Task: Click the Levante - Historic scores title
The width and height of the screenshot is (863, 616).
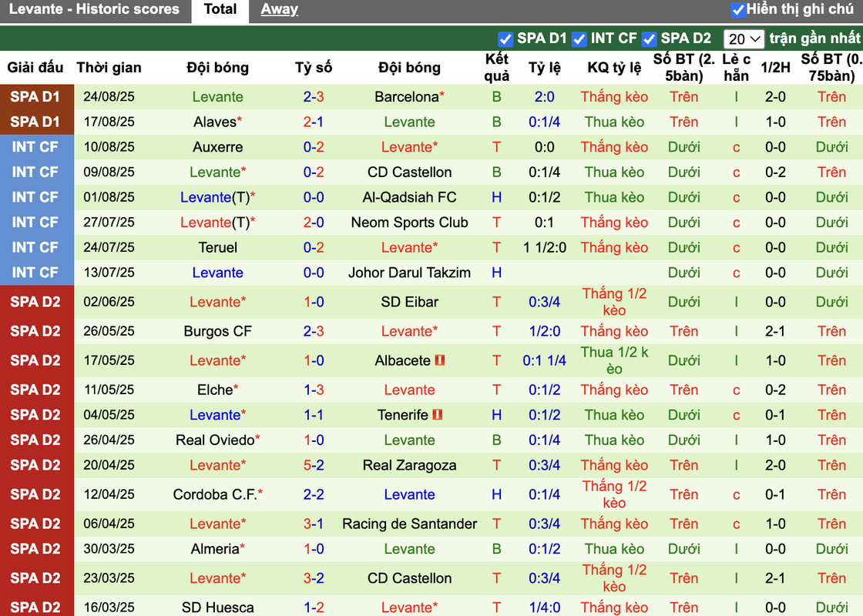Action: pos(94,9)
